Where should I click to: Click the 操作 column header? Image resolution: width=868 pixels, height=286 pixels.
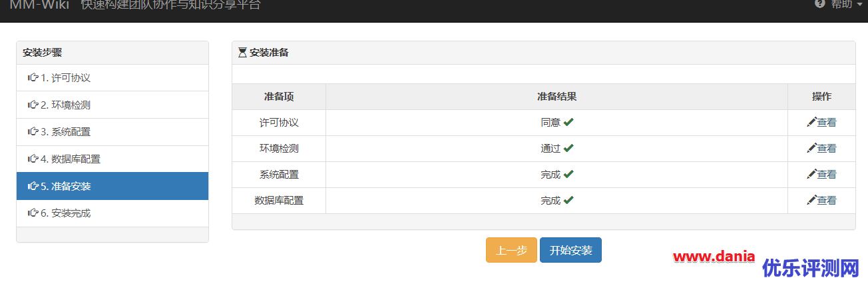tap(821, 97)
